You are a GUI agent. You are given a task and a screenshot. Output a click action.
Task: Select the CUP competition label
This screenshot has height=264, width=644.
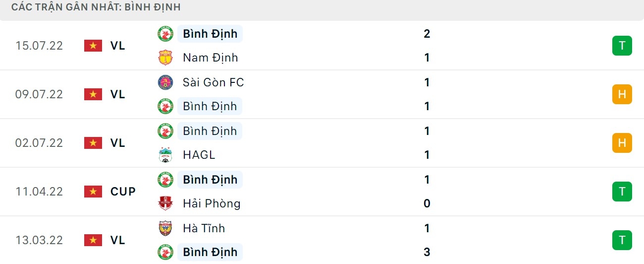[x=123, y=192]
